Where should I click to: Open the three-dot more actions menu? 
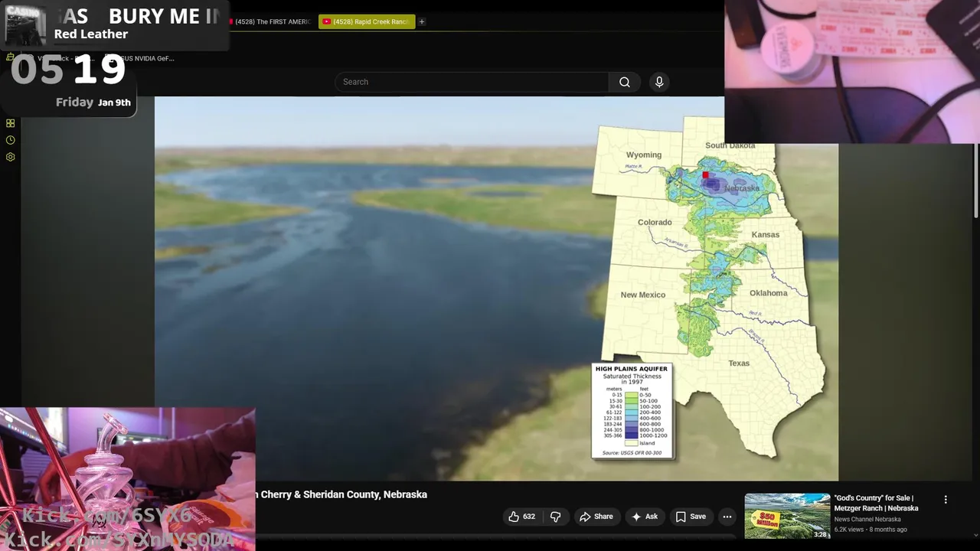(727, 517)
